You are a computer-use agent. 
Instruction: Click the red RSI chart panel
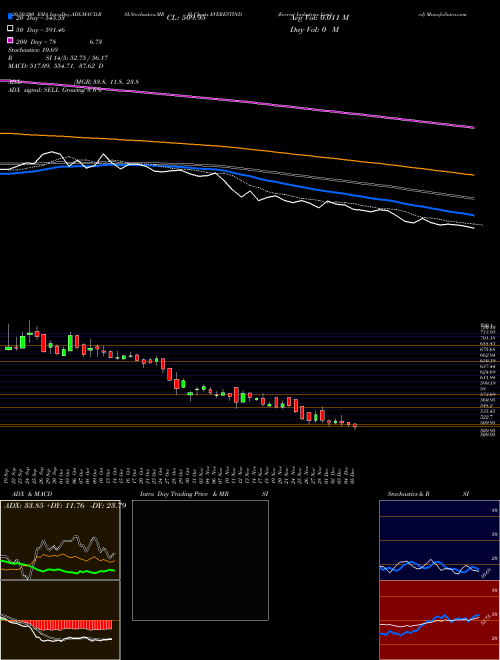tap(439, 620)
